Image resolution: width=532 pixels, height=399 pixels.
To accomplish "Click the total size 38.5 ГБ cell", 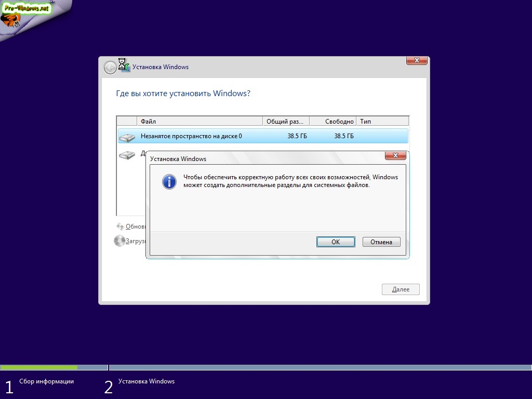I will pyautogui.click(x=297, y=136).
